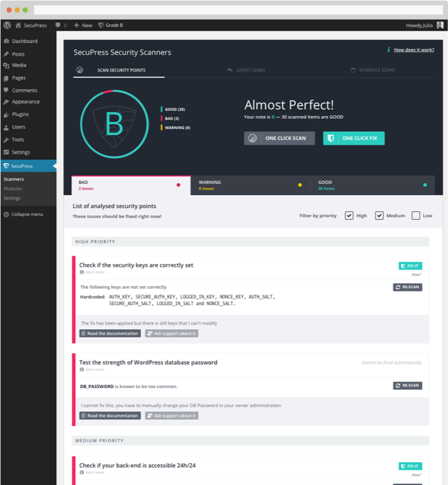Click the SecuPress shield icon in the sidebar
Screen dimensions: 448x485
click(x=6, y=166)
